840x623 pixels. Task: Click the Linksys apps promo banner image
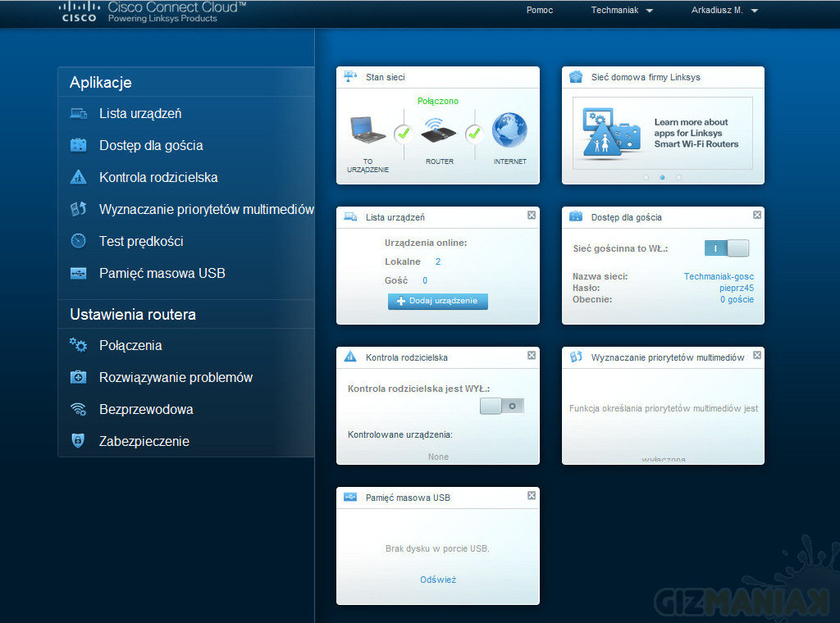(x=662, y=133)
